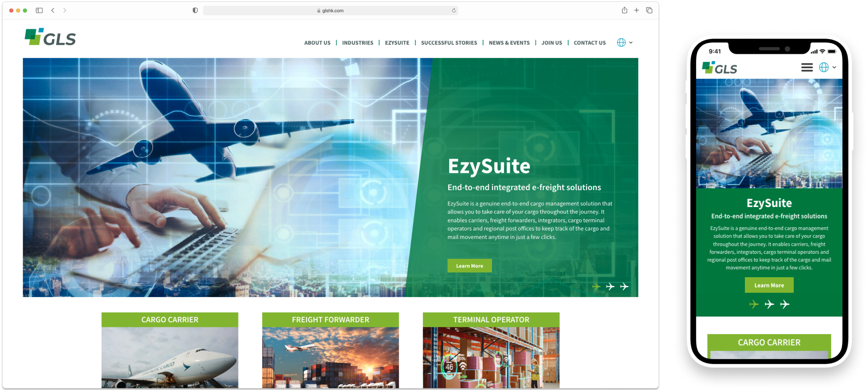The image size is (868, 390).
Task: Click the Safari sidebar toggle icon
Action: point(39,10)
